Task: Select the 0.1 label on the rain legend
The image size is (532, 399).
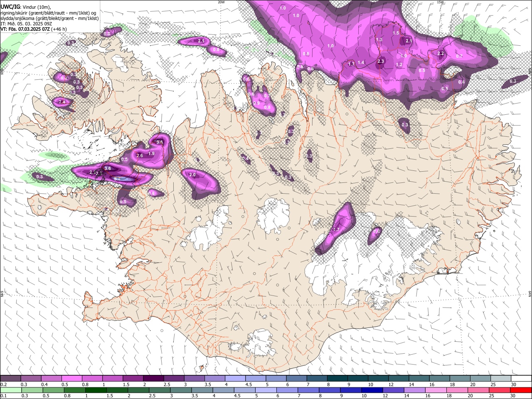Action: (3, 396)
